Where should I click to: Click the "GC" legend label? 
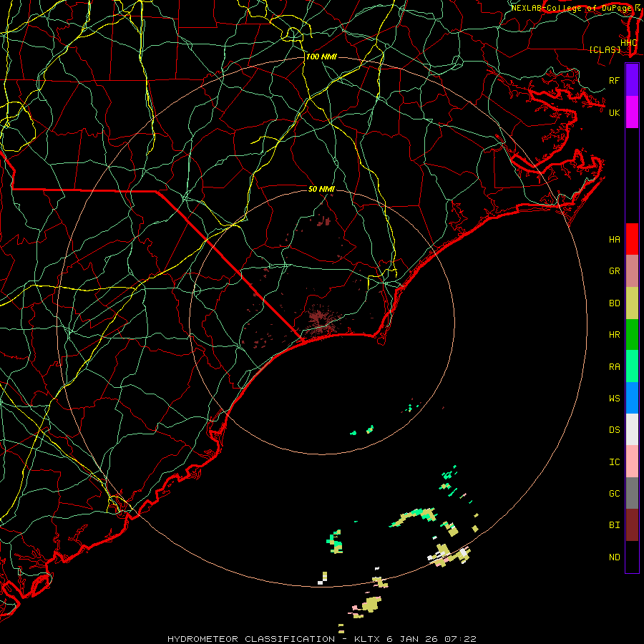pos(614,494)
